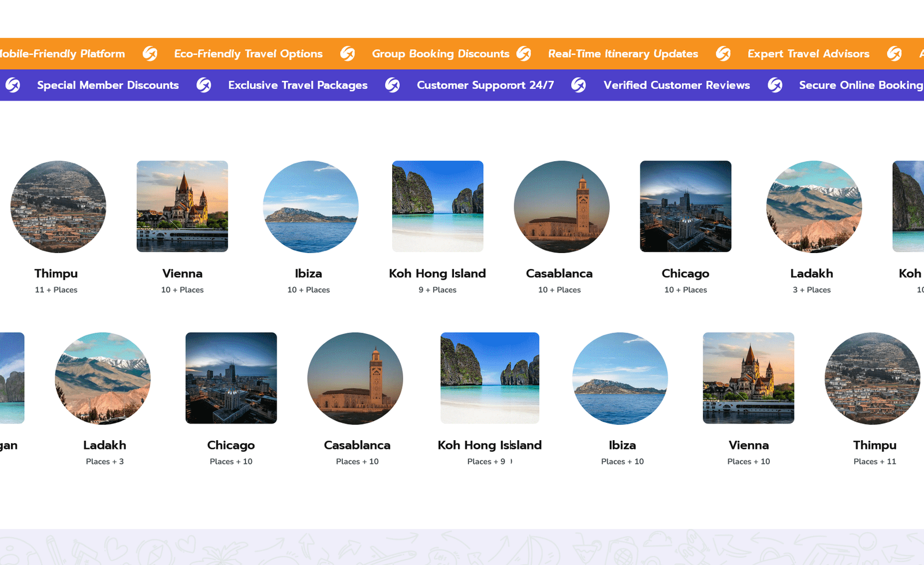Open the Vienna title above "10 + Places"
The image size is (924, 565).
(x=182, y=273)
